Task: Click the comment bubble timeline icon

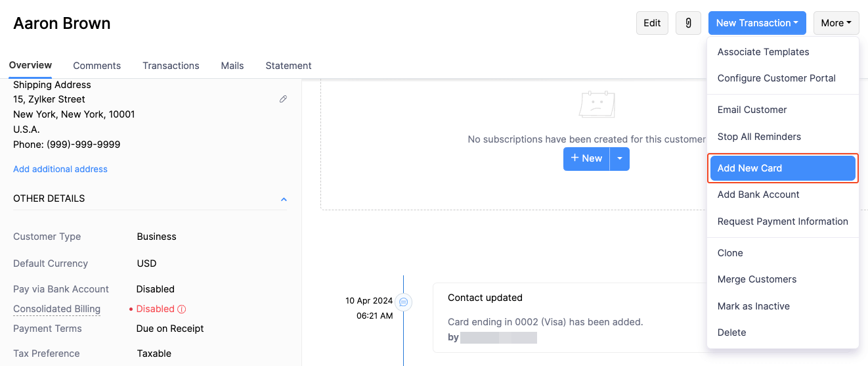Action: click(404, 302)
